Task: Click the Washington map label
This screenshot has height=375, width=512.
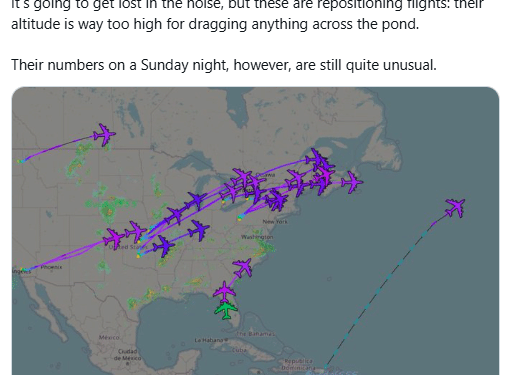Action: point(257,237)
